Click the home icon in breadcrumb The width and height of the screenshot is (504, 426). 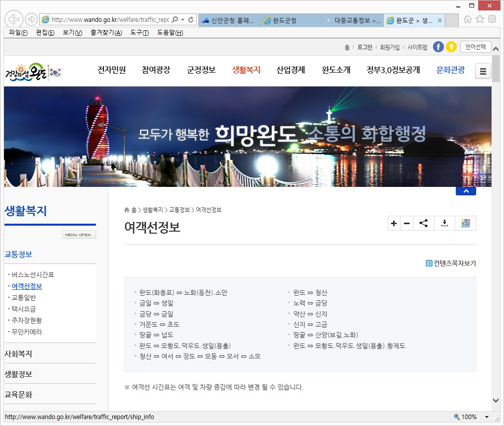(127, 210)
